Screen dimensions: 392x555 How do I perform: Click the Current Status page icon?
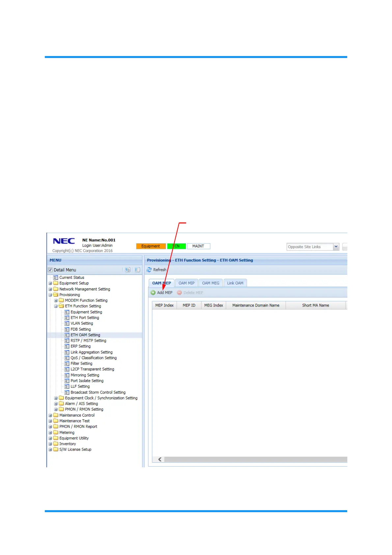pos(56,277)
